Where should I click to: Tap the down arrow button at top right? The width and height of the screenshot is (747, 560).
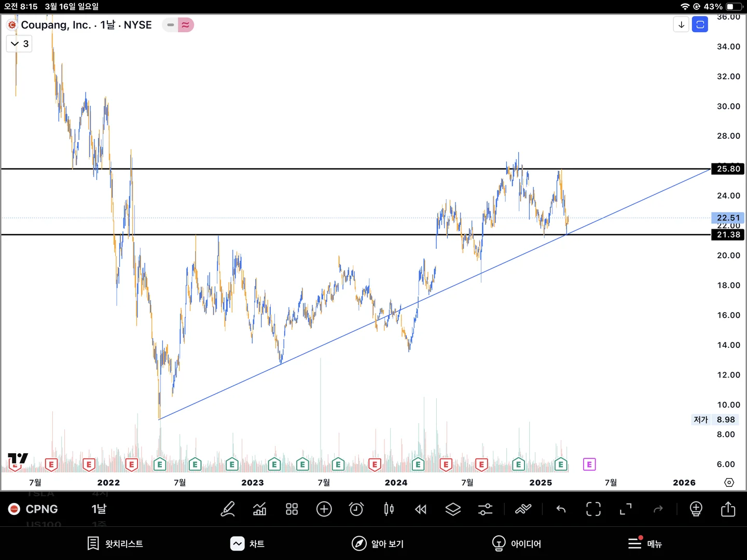681,24
